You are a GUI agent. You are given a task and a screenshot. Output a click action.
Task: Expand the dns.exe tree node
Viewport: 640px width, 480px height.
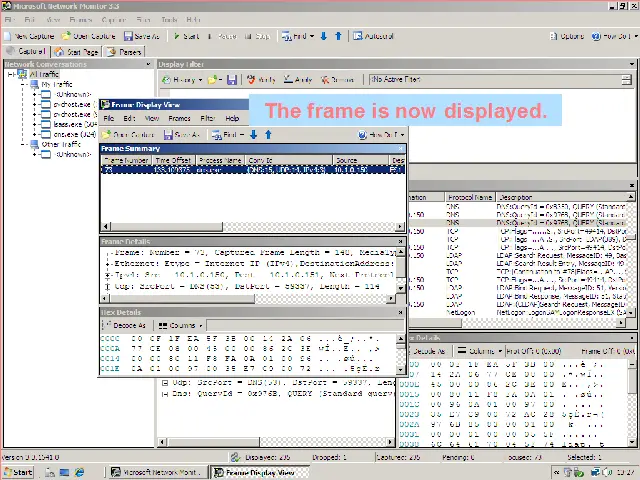35,134
